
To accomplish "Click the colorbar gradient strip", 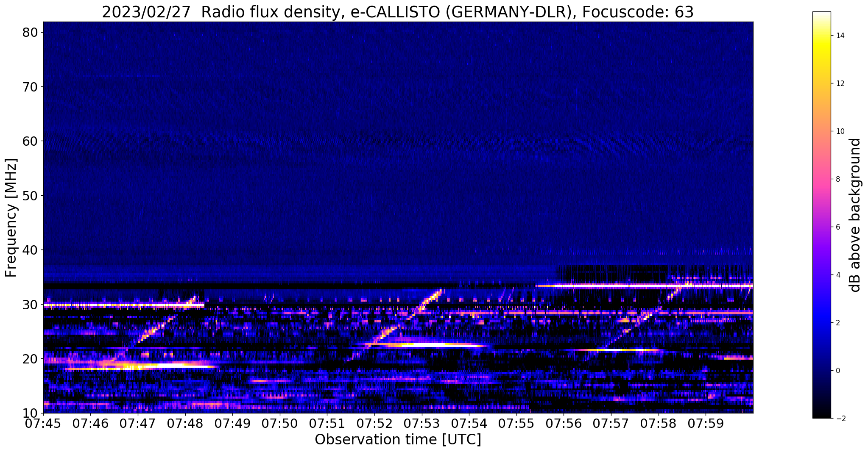I will tap(821, 215).
